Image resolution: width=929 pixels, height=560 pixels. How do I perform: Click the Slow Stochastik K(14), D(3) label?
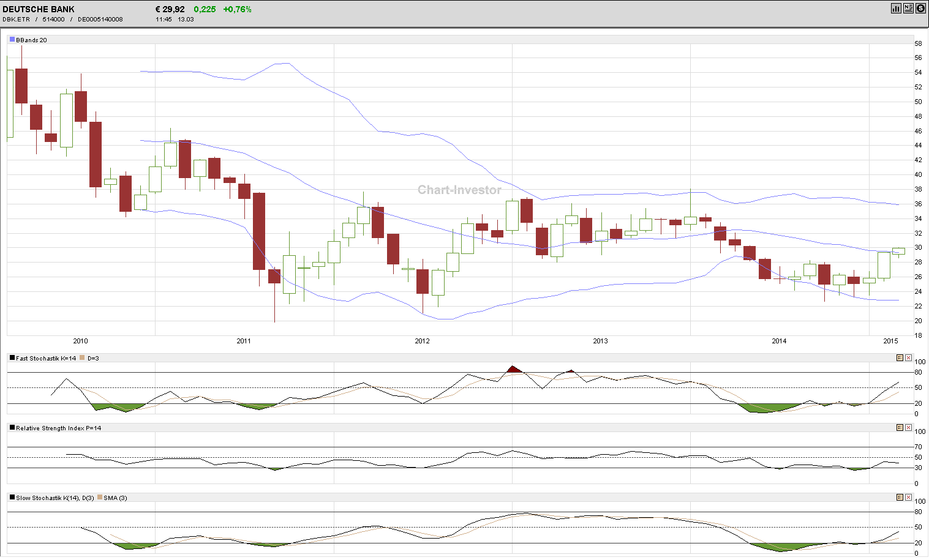[55, 498]
